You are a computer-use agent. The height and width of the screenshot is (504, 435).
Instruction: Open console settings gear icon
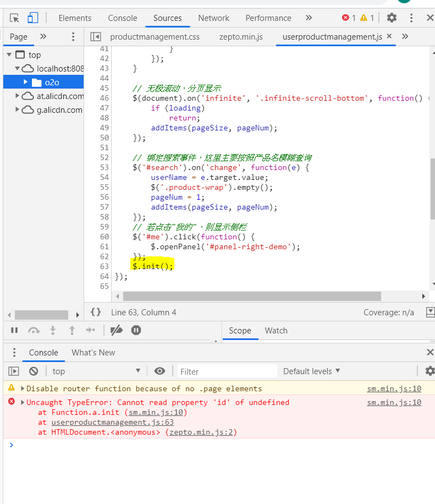pos(430,371)
